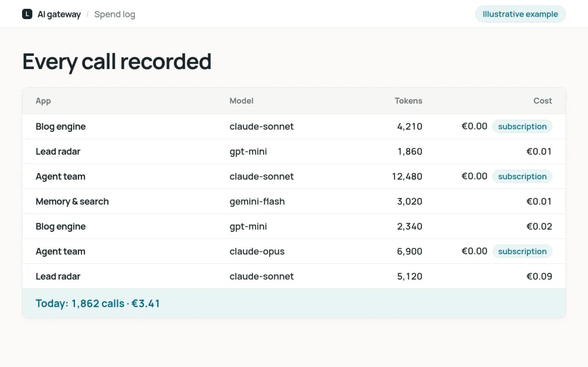
Task: Select the Memory & search app cell
Action: coord(72,201)
